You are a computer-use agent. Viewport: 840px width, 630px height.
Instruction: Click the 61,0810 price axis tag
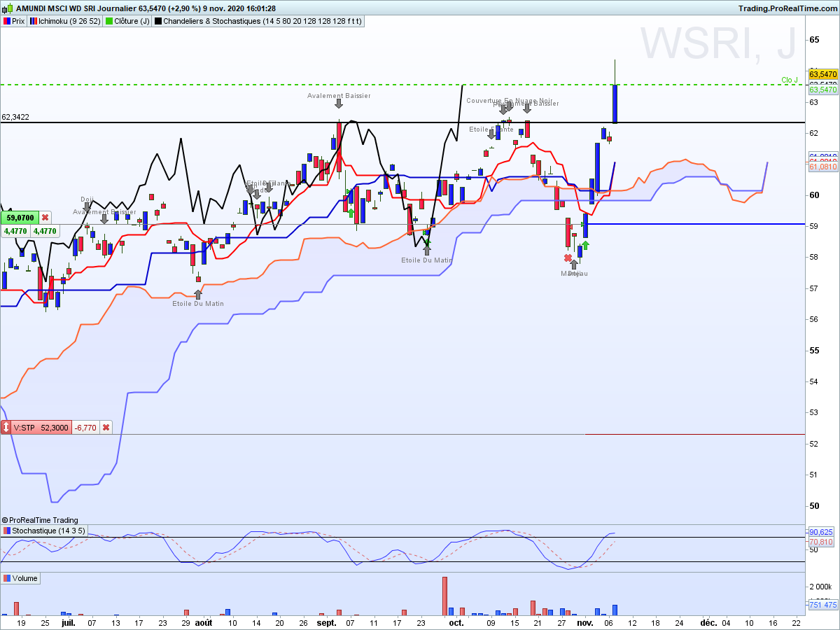823,167
